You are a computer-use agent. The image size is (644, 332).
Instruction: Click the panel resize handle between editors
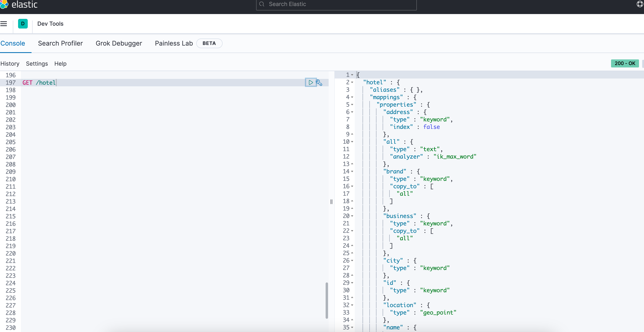pos(331,202)
